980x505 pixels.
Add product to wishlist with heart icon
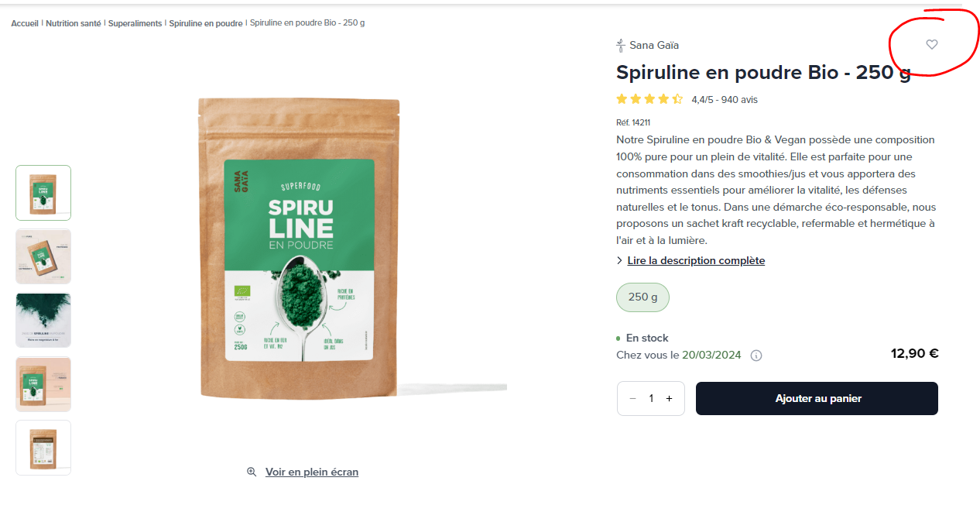[x=932, y=45]
